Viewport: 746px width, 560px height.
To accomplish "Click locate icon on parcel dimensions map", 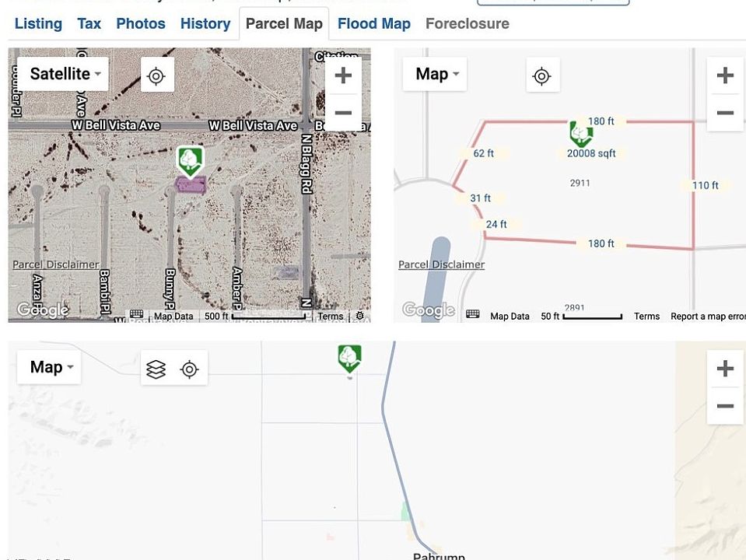I will (542, 75).
